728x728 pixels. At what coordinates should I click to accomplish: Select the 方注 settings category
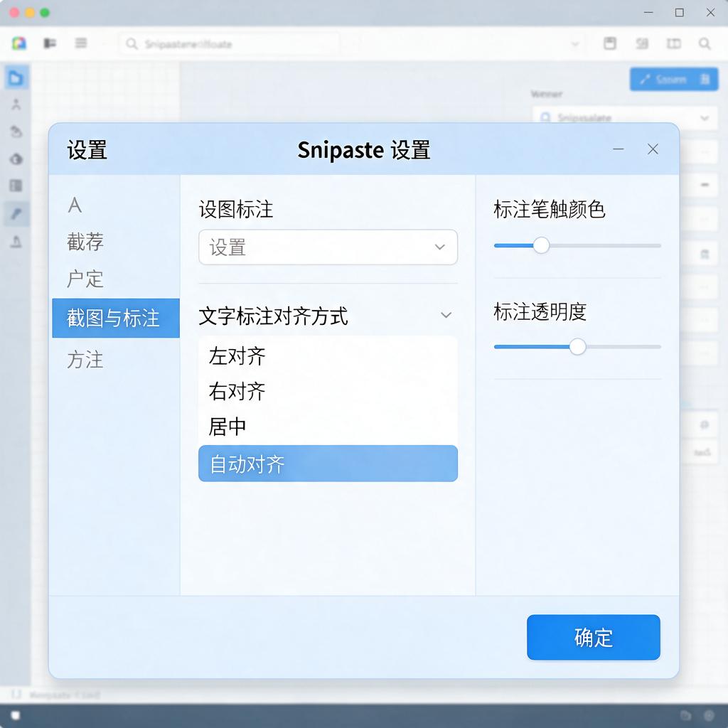point(85,360)
